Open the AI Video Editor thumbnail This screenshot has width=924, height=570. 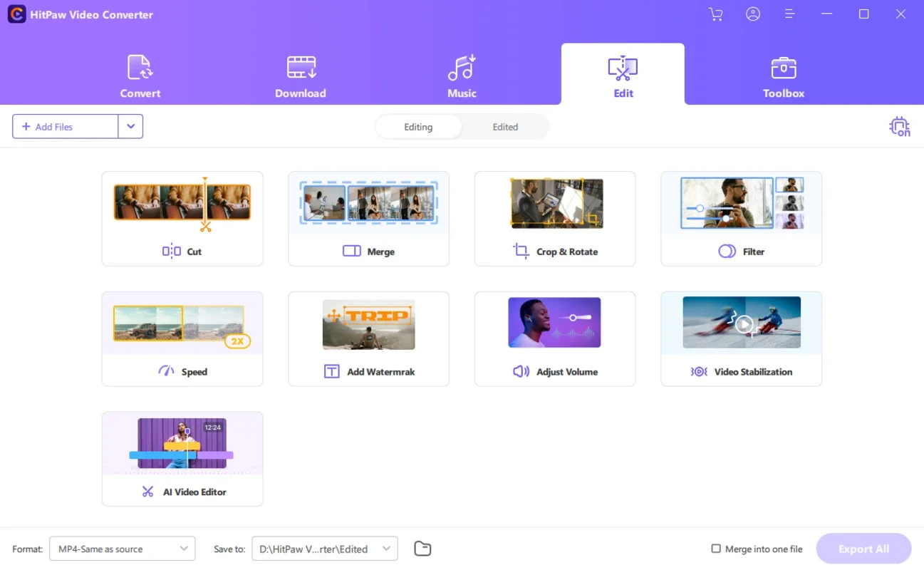click(182, 443)
